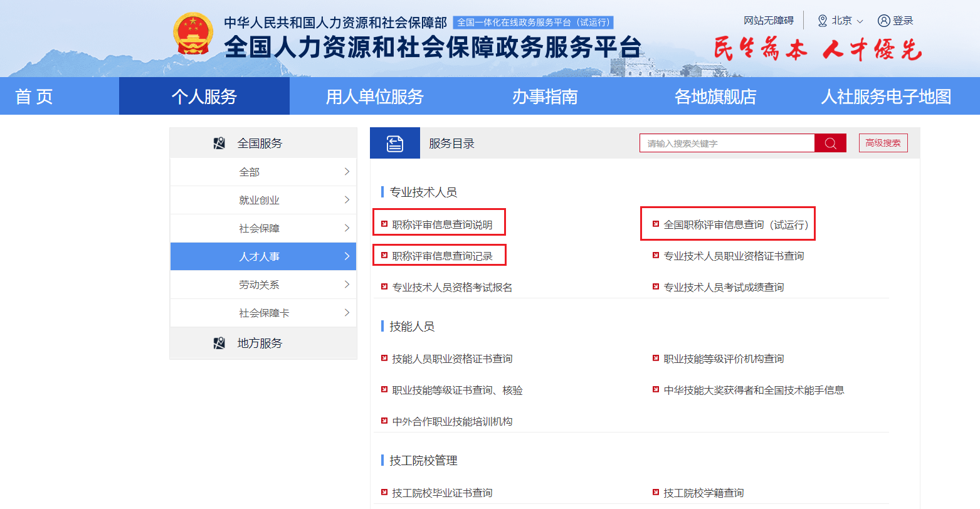Select 社会保障卡 in the sidebar list
Viewport: 980px width, 509px height.
[x=263, y=313]
